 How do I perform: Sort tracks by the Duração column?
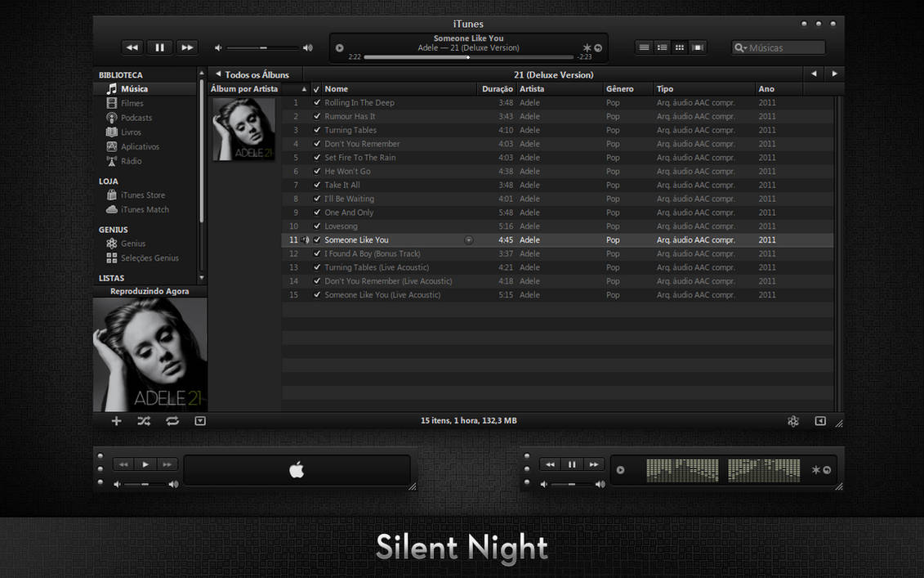point(496,89)
